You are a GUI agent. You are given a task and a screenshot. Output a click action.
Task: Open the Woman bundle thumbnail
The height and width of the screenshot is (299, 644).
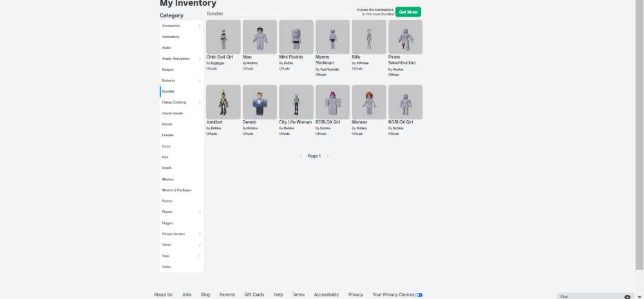(369, 102)
